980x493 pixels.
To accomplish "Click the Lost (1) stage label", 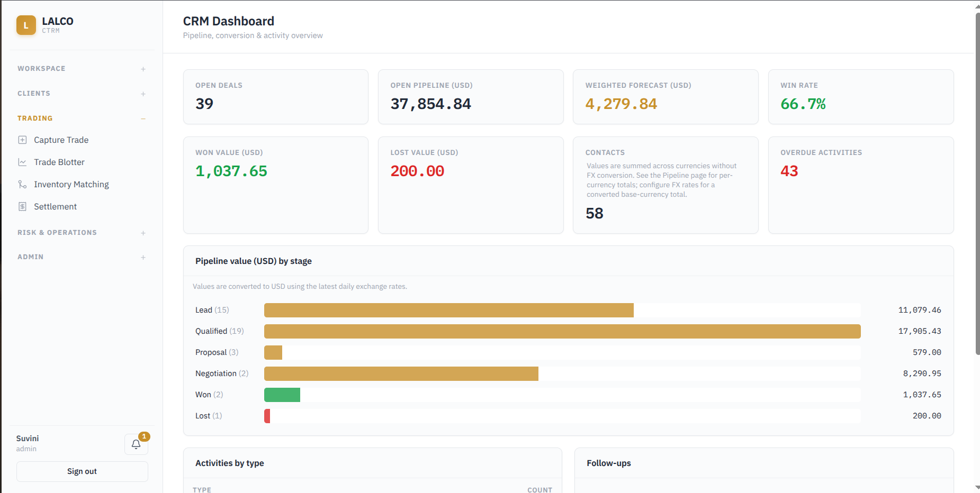I will pos(209,416).
